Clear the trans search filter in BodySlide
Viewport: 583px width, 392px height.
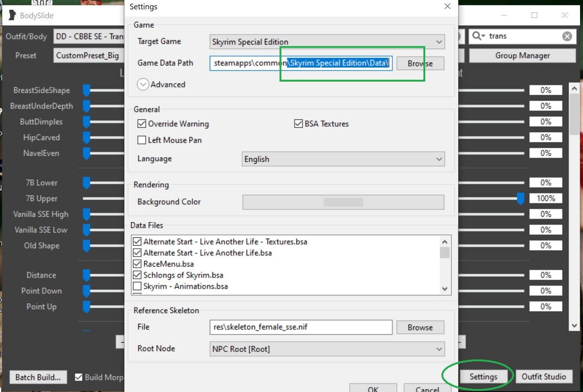tap(567, 36)
